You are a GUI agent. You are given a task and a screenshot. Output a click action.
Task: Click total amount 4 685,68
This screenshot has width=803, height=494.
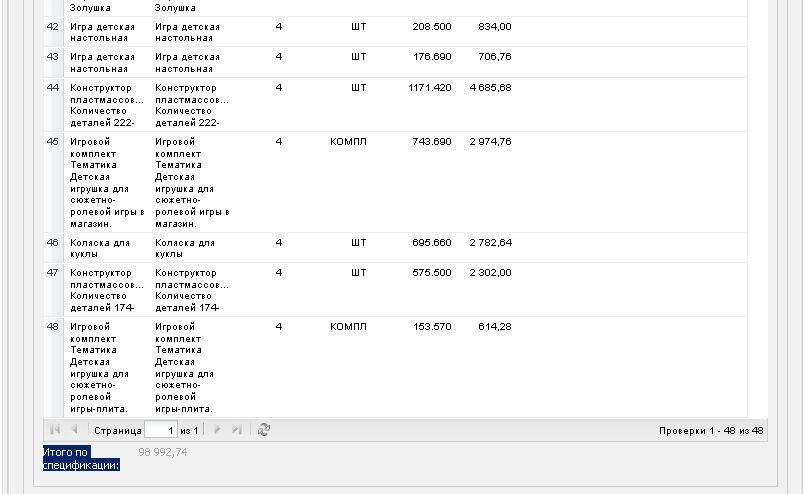[491, 88]
